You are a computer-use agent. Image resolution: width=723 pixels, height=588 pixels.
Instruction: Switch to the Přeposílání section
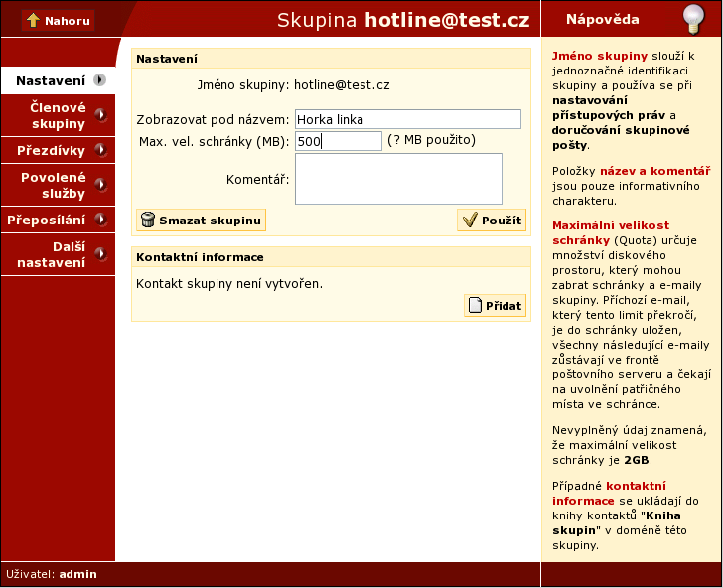point(58,220)
